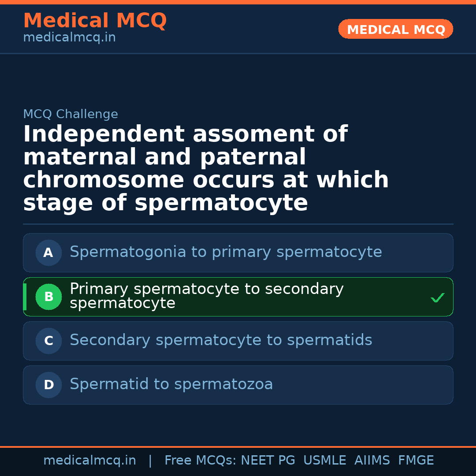The height and width of the screenshot is (476, 476).
Task: Click the question text about independent assortment
Action: point(206,169)
